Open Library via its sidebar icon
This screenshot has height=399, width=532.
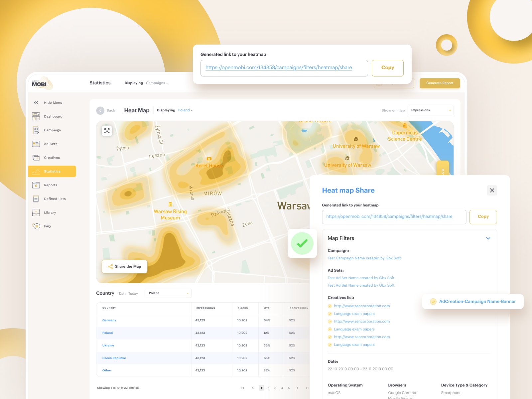pyautogui.click(x=36, y=212)
